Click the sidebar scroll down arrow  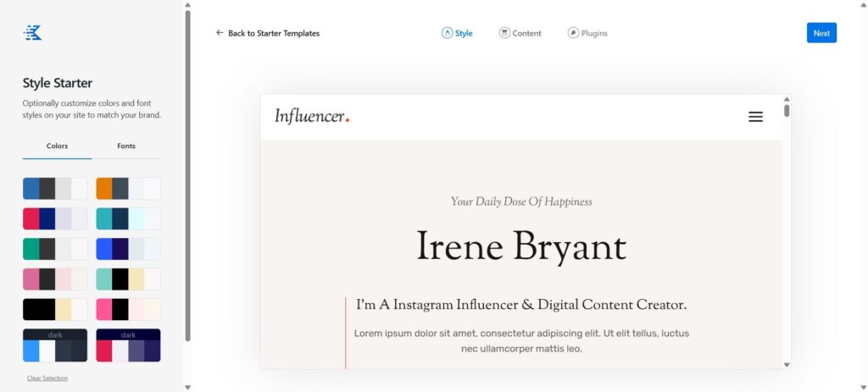pyautogui.click(x=187, y=388)
